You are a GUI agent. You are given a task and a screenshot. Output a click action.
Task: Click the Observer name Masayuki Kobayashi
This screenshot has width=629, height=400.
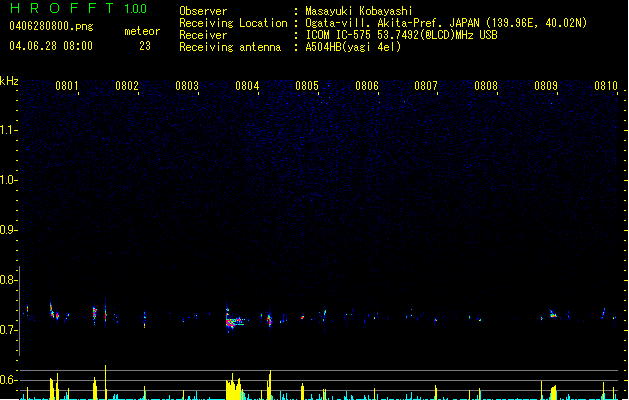coord(359,11)
